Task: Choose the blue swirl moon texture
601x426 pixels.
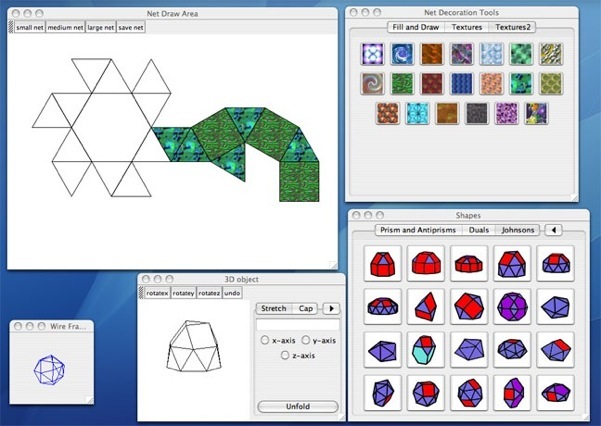Action: tap(402, 54)
